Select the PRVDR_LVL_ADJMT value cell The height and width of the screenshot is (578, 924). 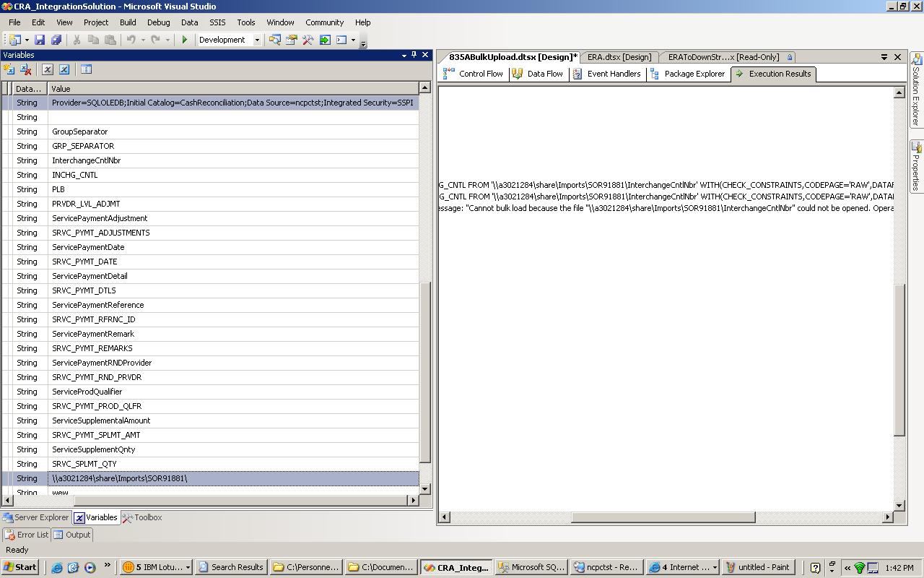(x=231, y=204)
